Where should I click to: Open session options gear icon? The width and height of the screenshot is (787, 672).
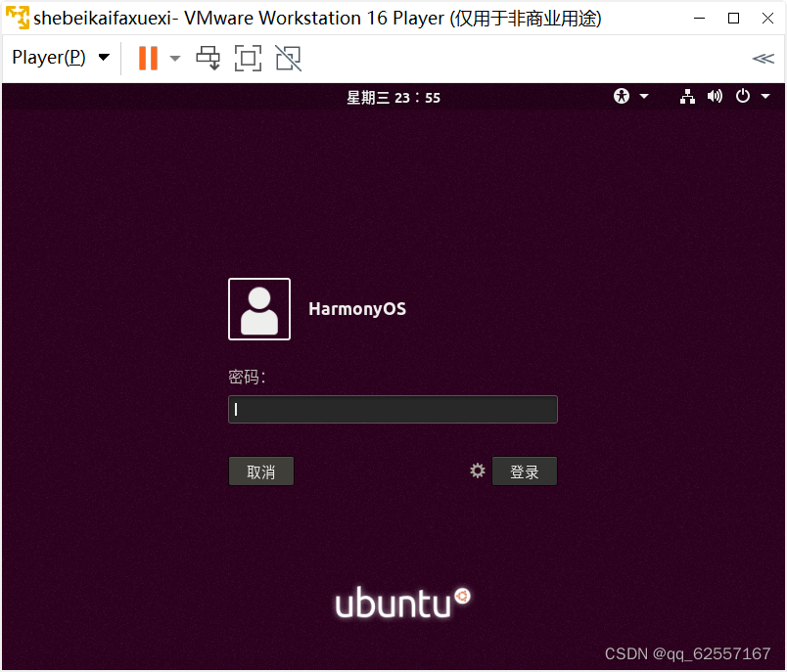[478, 470]
